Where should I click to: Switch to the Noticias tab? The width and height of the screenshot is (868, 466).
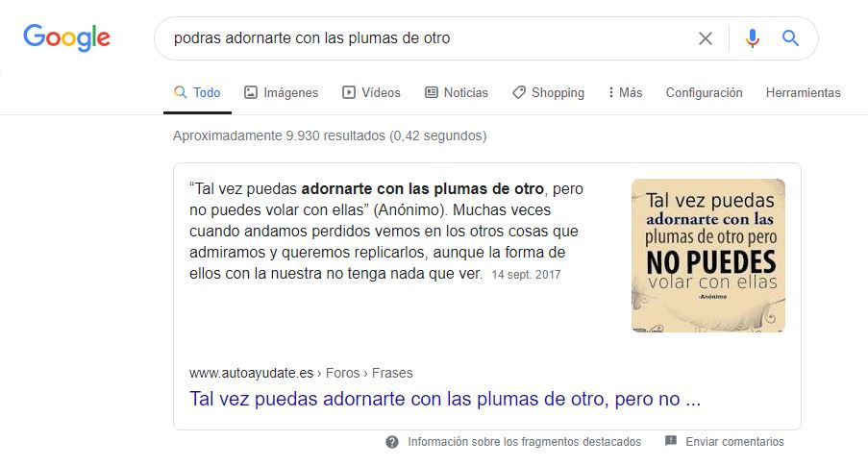tap(457, 92)
